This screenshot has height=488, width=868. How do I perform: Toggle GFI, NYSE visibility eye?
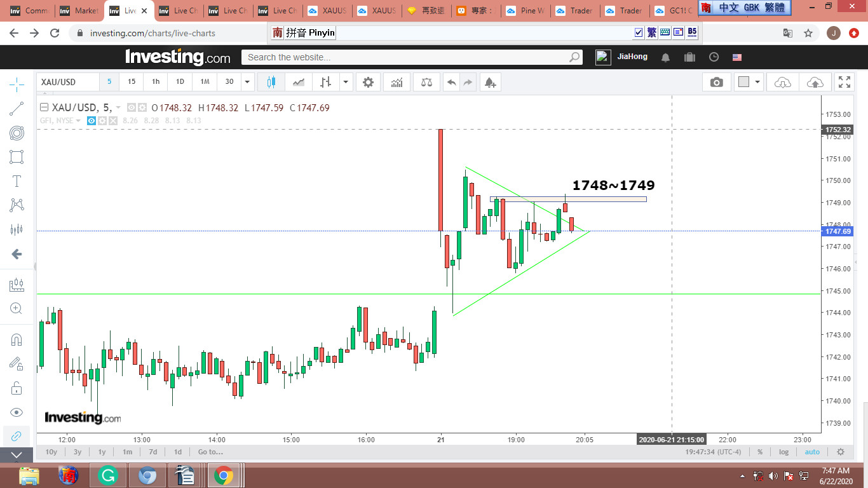click(x=92, y=121)
